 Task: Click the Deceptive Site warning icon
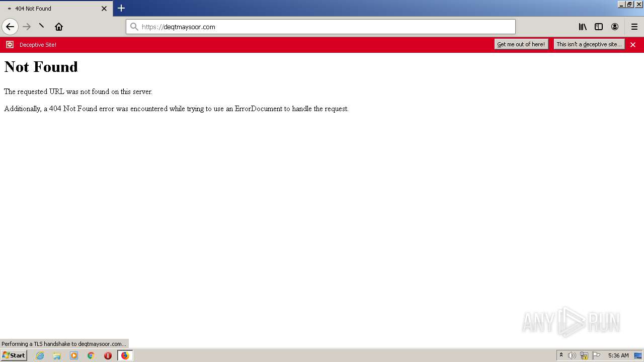tap(10, 45)
